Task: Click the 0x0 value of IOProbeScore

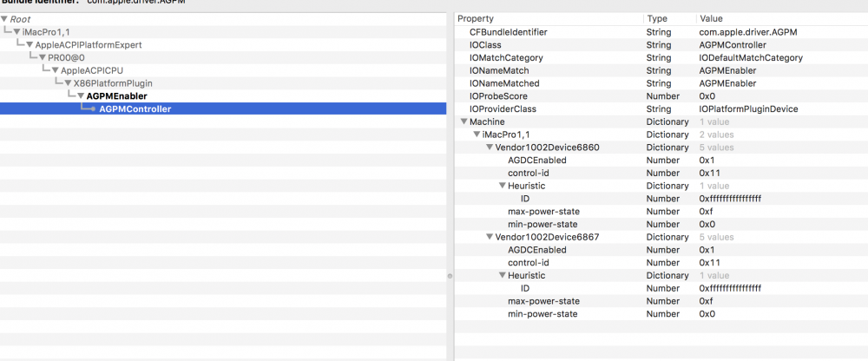Action: point(707,96)
